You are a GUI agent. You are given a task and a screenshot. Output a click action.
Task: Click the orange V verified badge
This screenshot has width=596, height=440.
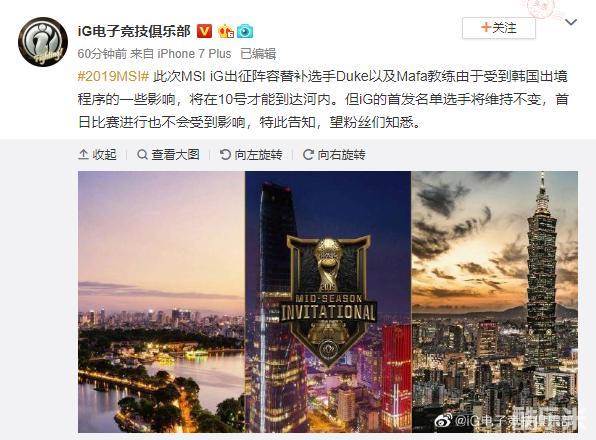pos(204,31)
